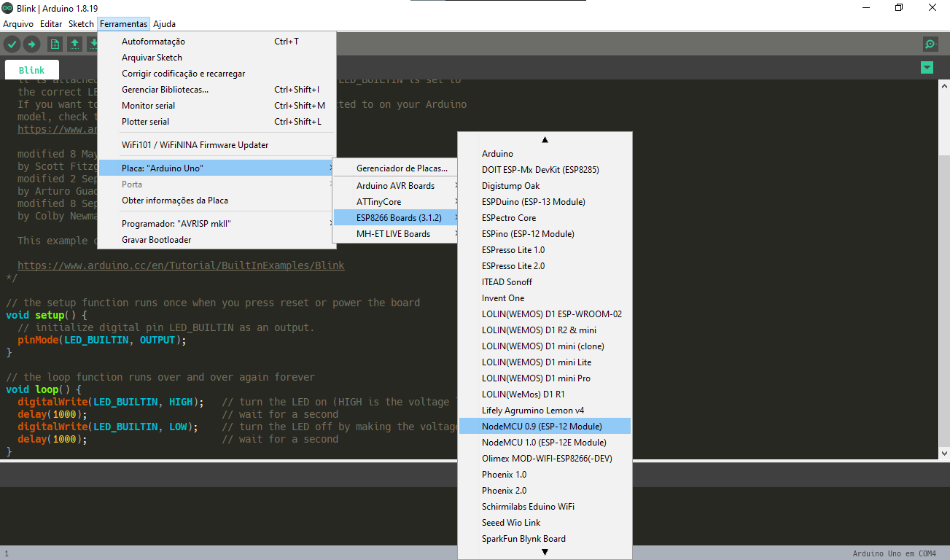Expand Arduino AVR Boards submenu
The width and height of the screenshot is (950, 560).
pos(396,186)
